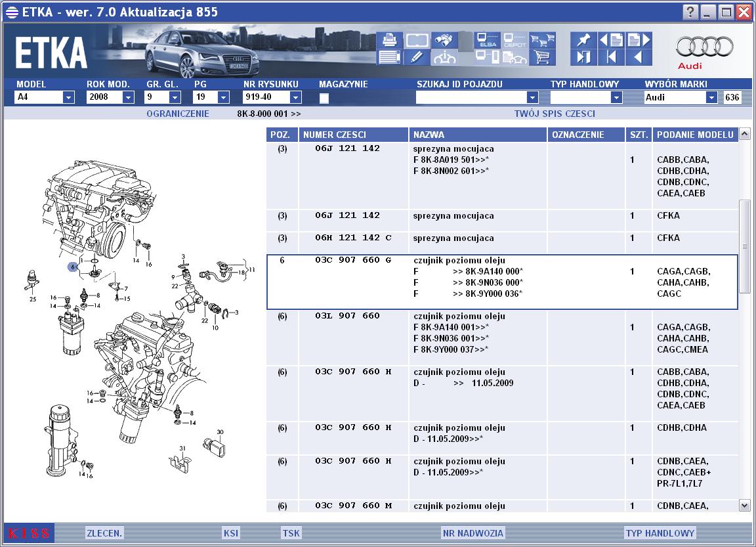Launch the ELSA link icon
Image resolution: width=756 pixels, height=547 pixels.
(x=487, y=40)
